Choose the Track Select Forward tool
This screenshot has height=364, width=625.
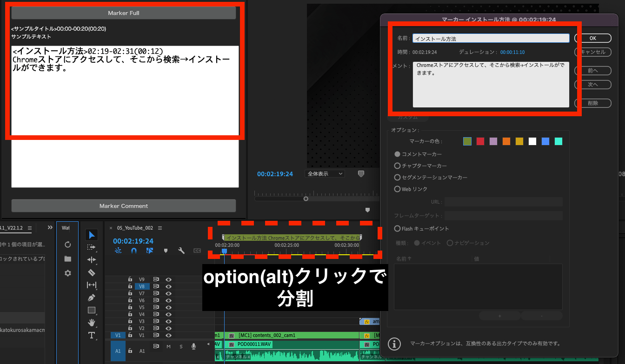92,247
